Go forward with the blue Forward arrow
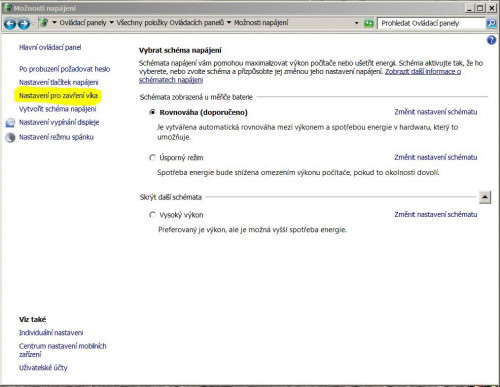 (24, 23)
